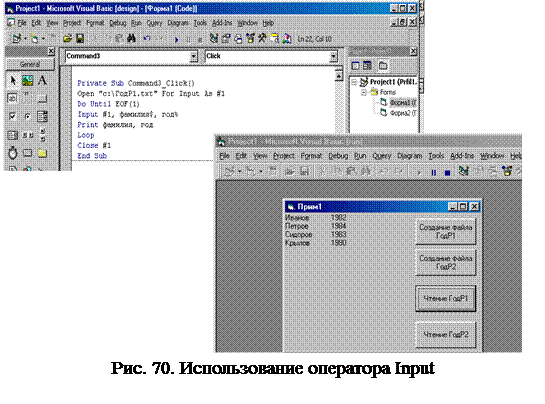Open the Diagram menu in run window
The width and height of the screenshot is (545, 404).
coord(409,156)
